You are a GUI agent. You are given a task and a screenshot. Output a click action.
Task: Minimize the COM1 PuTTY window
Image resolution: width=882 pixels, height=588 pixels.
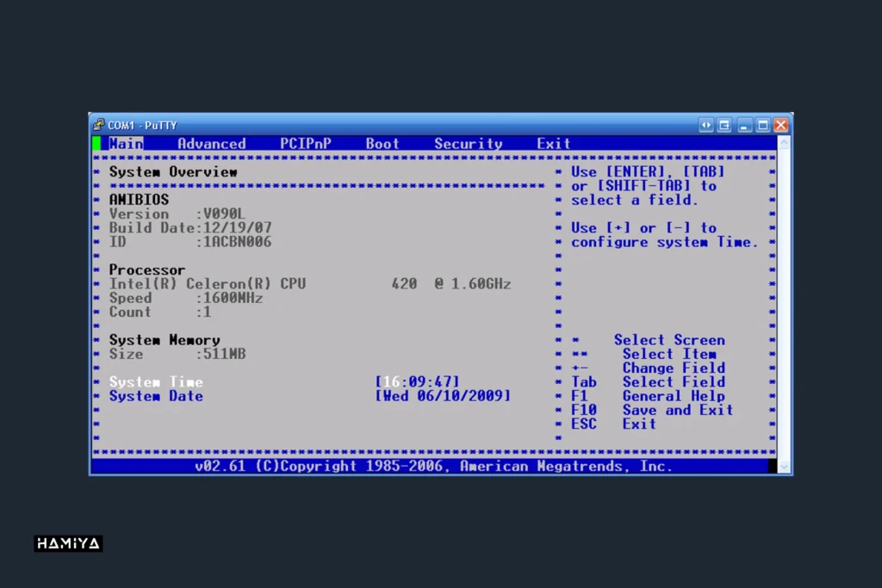pyautogui.click(x=745, y=125)
